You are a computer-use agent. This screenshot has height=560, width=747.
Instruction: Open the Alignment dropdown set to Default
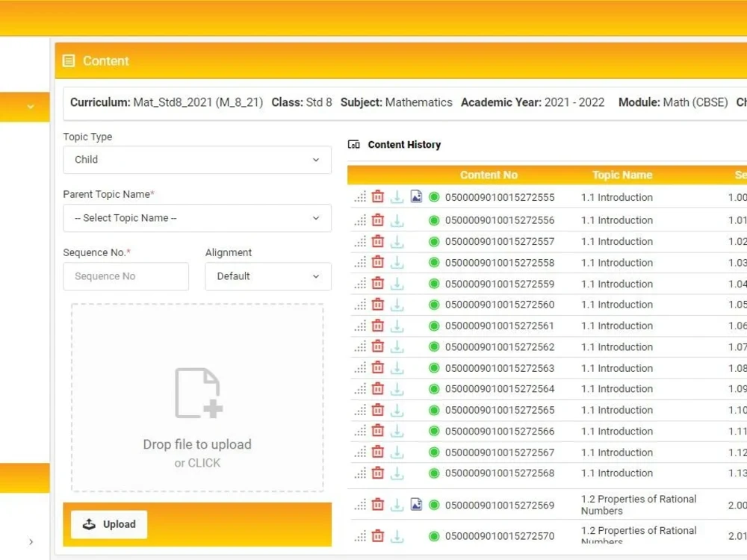point(268,276)
